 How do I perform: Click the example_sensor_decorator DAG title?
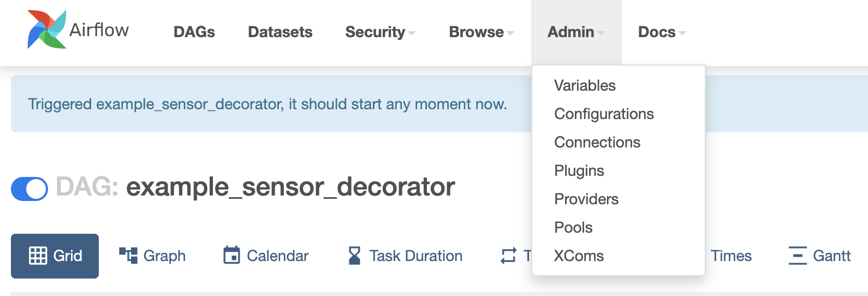[x=290, y=187]
